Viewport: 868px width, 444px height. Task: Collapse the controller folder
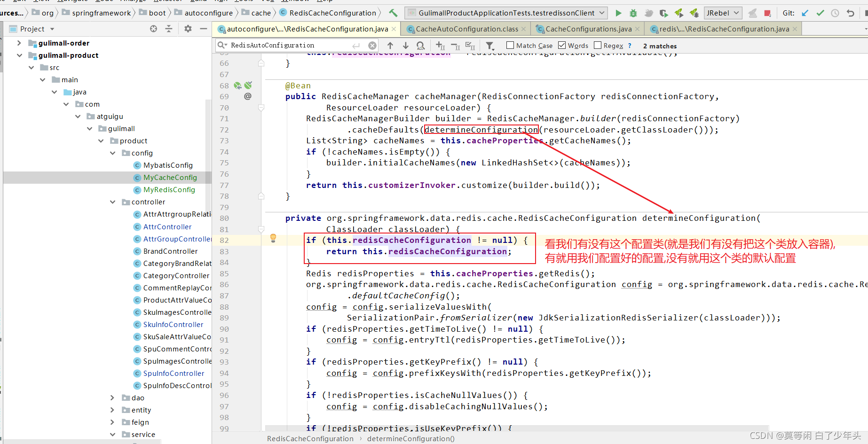(x=112, y=202)
